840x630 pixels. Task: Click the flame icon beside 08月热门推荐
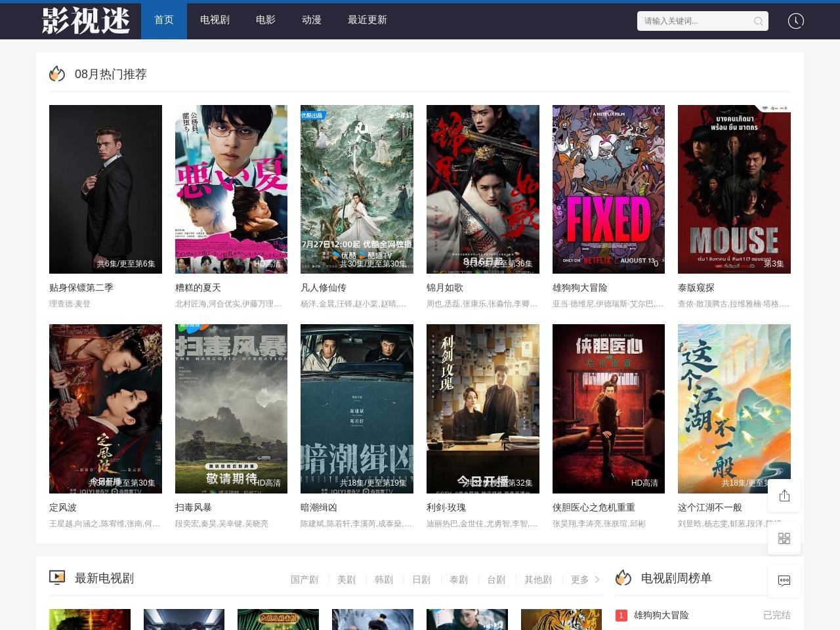pyautogui.click(x=57, y=74)
